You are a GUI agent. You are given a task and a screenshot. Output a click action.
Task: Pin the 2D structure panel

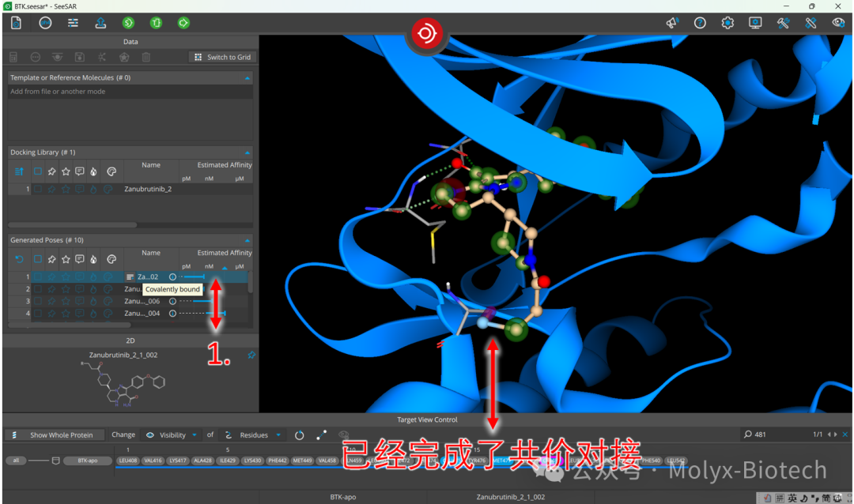pos(251,355)
